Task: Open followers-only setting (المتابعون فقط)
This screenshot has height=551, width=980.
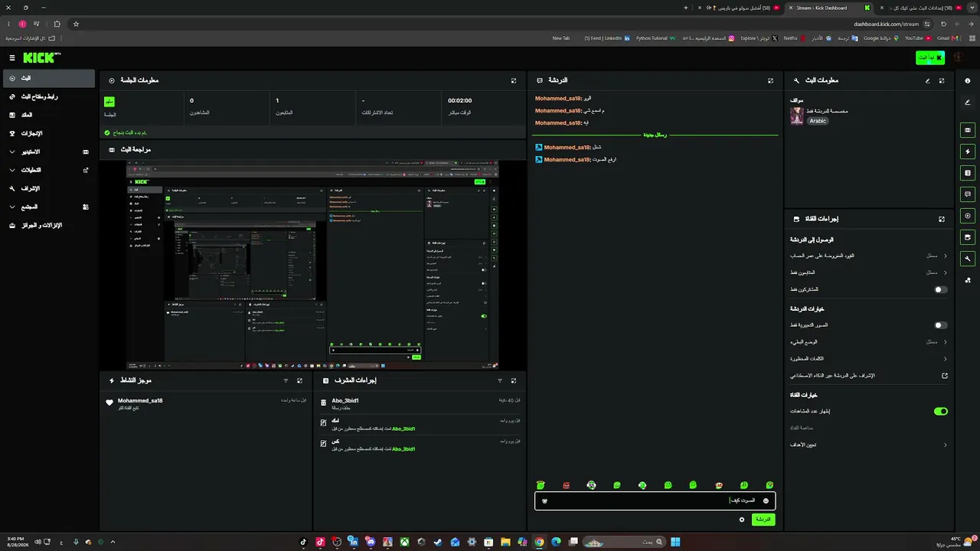Action: [869, 272]
